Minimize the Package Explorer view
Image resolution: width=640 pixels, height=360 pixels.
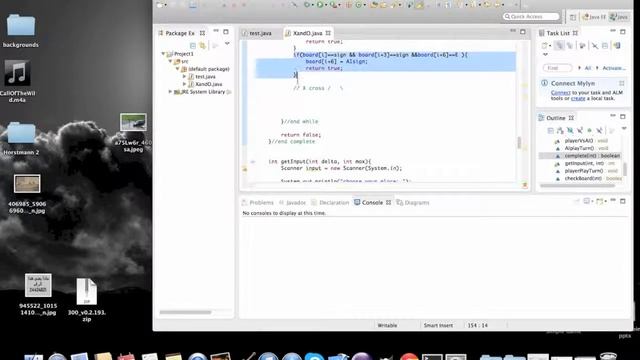[x=216, y=31]
